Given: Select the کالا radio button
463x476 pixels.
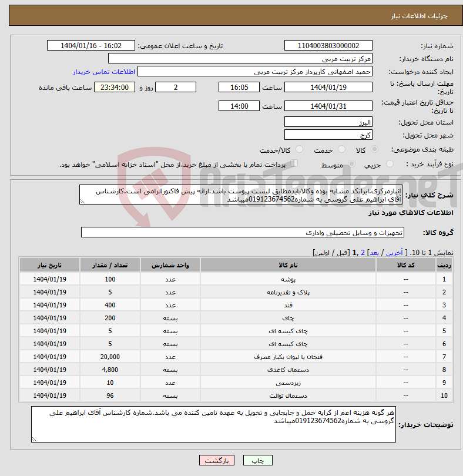Looking at the screenshot, I should 375,149.
